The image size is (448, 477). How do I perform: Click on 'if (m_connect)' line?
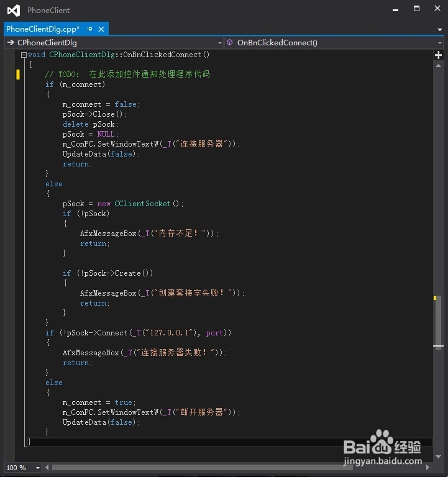click(x=75, y=84)
